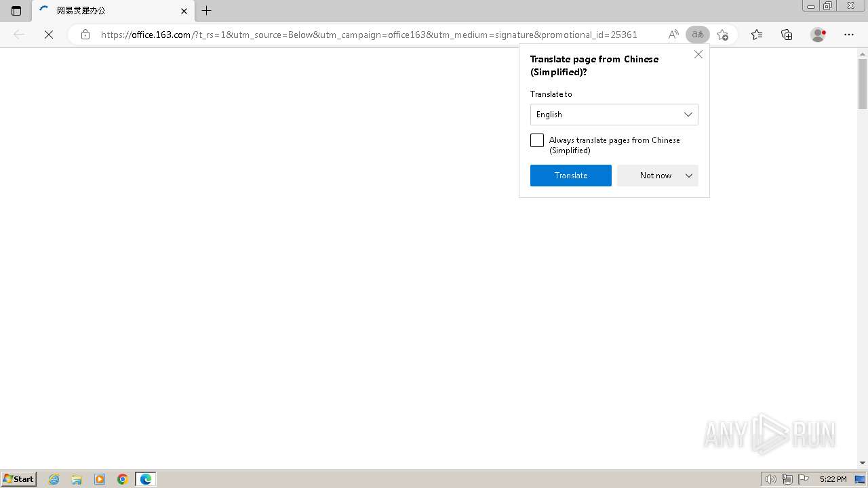Open a new tab with plus icon

click(x=207, y=11)
